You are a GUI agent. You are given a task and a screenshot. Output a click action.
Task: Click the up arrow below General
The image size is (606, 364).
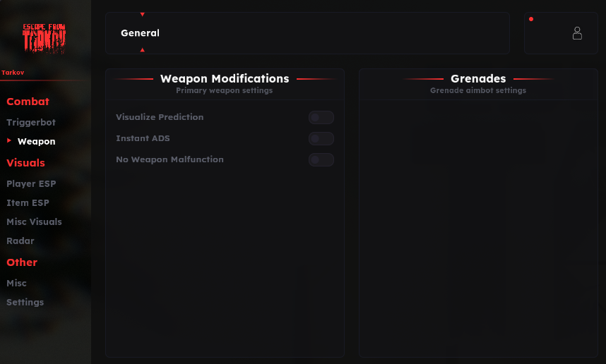[143, 50]
